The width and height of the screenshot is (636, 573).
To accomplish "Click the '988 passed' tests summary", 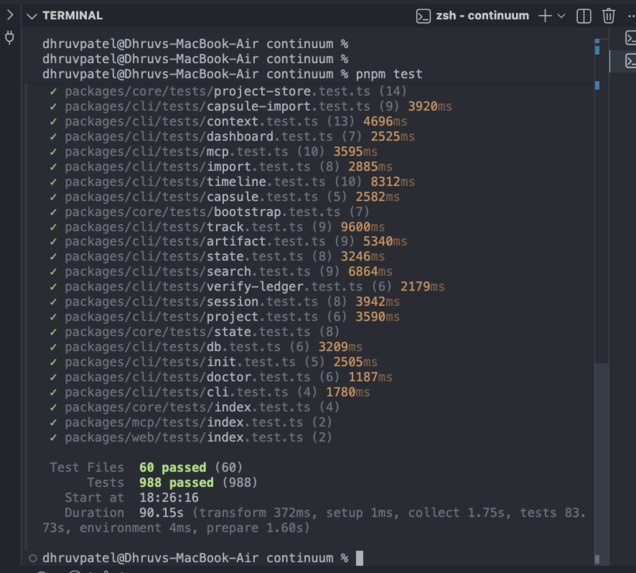I will pyautogui.click(x=176, y=483).
